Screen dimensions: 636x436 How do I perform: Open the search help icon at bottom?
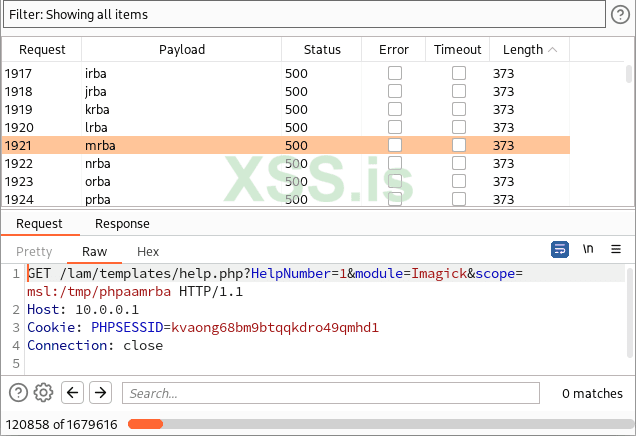click(18, 393)
